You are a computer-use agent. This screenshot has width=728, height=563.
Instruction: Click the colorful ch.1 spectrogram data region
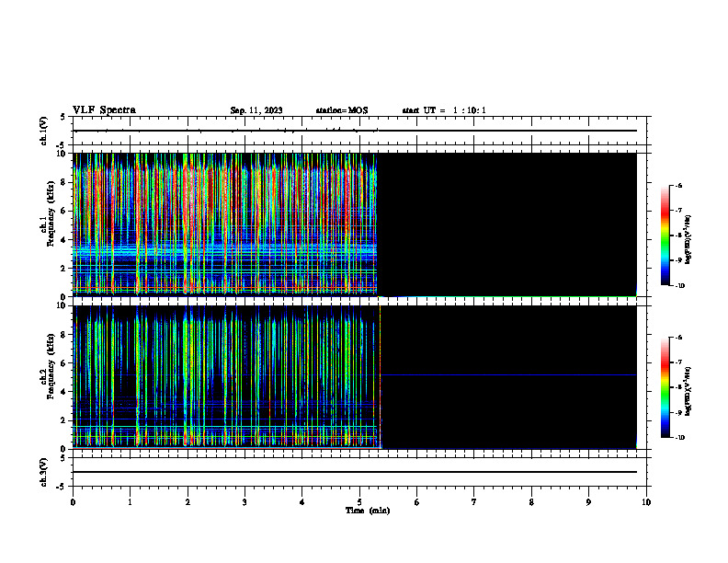(x=224, y=224)
